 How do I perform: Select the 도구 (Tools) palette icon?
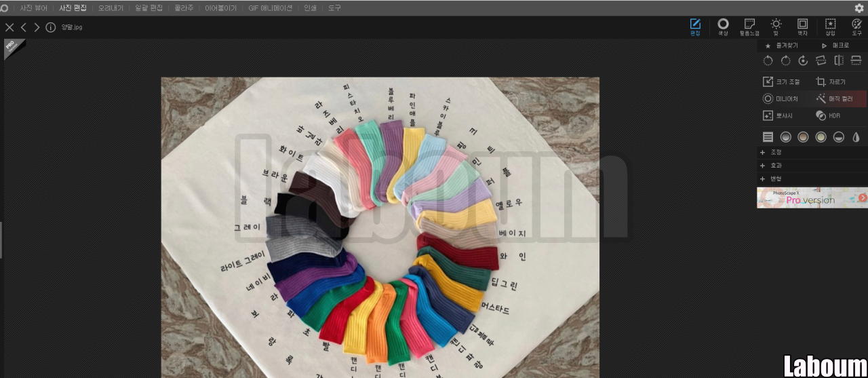pos(857,27)
